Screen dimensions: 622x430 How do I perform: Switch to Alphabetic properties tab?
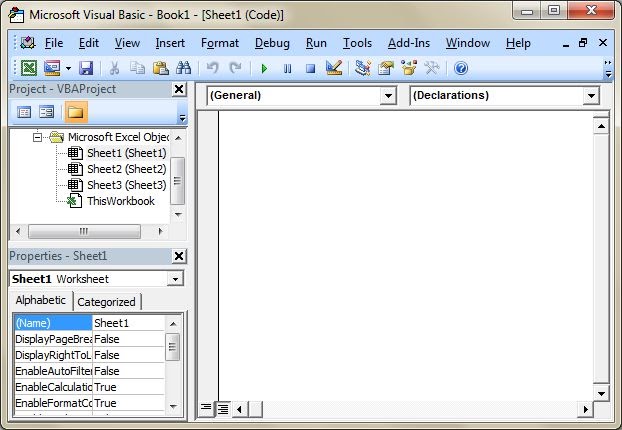[40, 300]
